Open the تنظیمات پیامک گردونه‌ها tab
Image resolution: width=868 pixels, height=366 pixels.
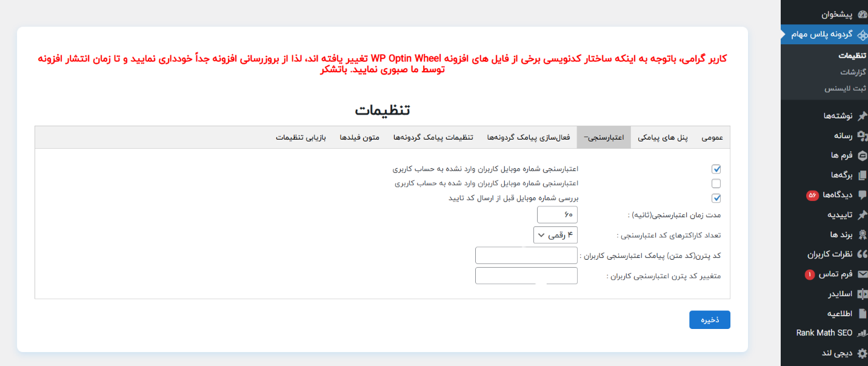433,138
